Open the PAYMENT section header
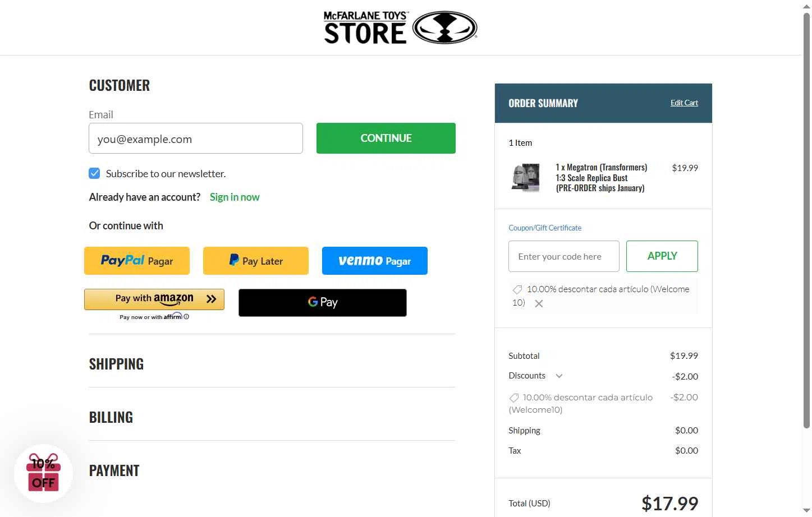Viewport: 812px width, 517px height. tap(114, 470)
